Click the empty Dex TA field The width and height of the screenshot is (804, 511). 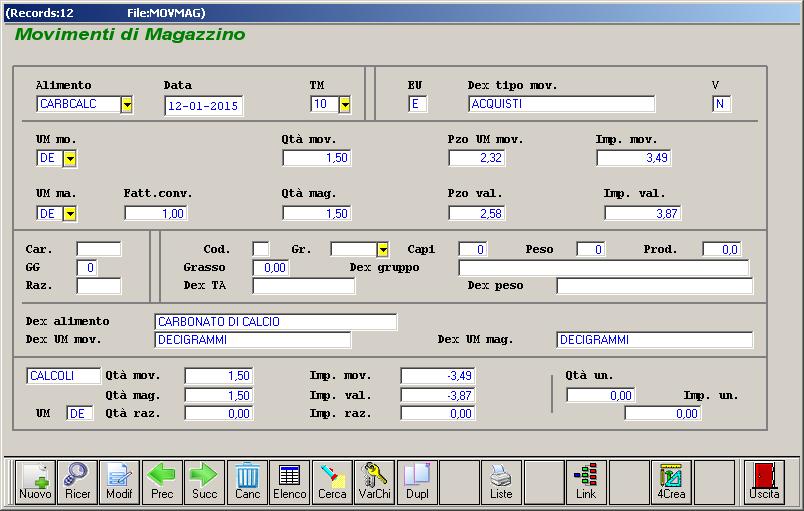pos(304,286)
